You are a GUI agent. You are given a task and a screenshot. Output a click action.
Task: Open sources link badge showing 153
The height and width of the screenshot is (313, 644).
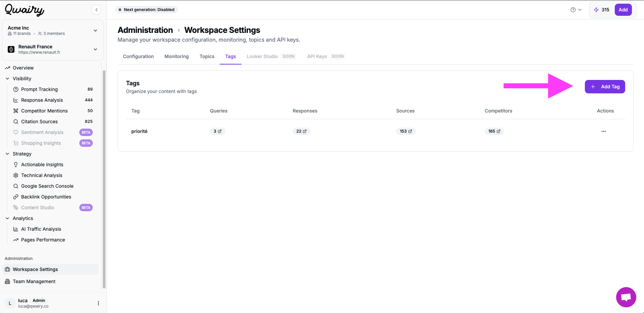(x=406, y=131)
